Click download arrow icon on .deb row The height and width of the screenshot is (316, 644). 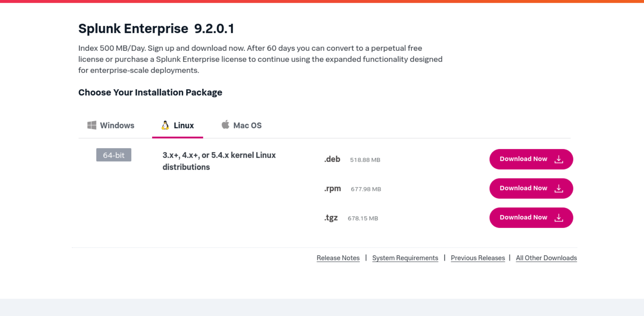[x=559, y=159]
